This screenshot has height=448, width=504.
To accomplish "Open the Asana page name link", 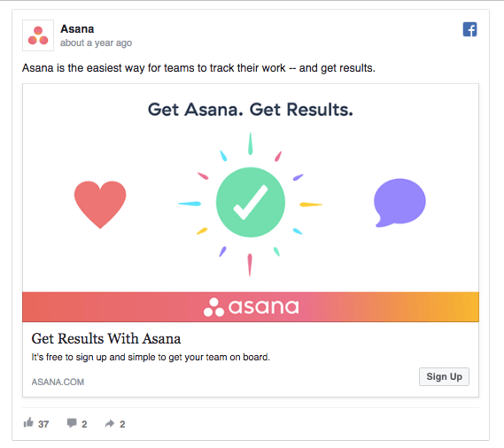I will pyautogui.click(x=77, y=29).
